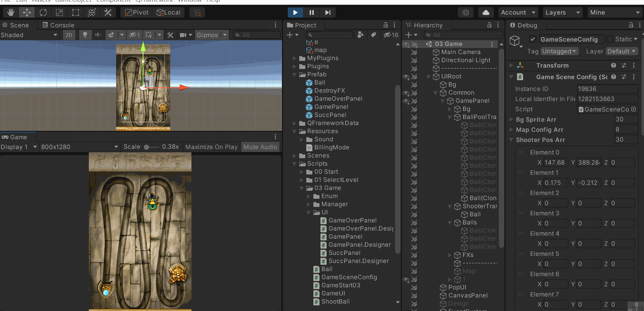Viewport: 644px width, 311px height.
Task: Pause the game playback
Action: [311, 13]
